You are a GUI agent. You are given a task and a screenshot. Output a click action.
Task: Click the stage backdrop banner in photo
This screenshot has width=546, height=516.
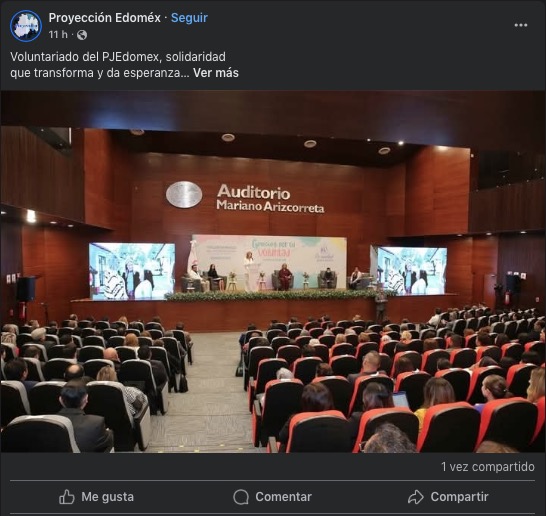click(269, 261)
